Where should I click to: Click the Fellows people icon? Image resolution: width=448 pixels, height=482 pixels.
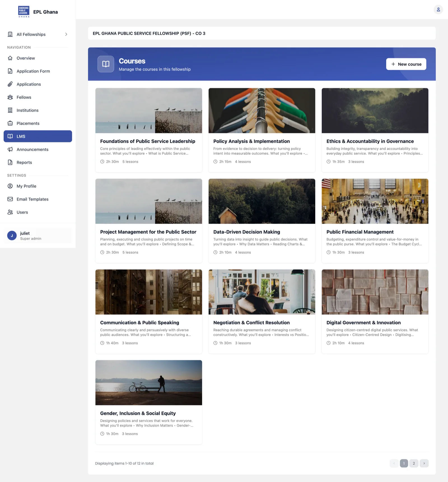[x=10, y=97]
